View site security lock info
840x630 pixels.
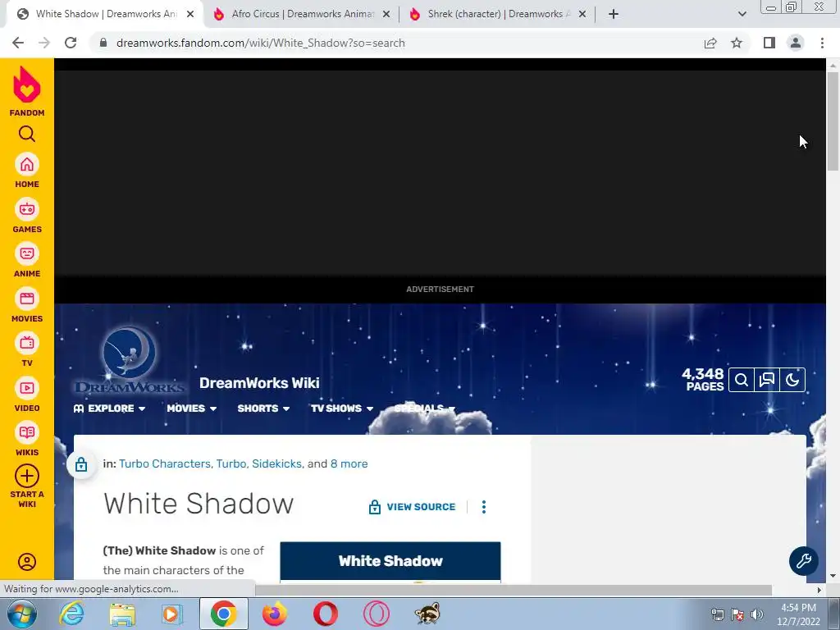[103, 43]
